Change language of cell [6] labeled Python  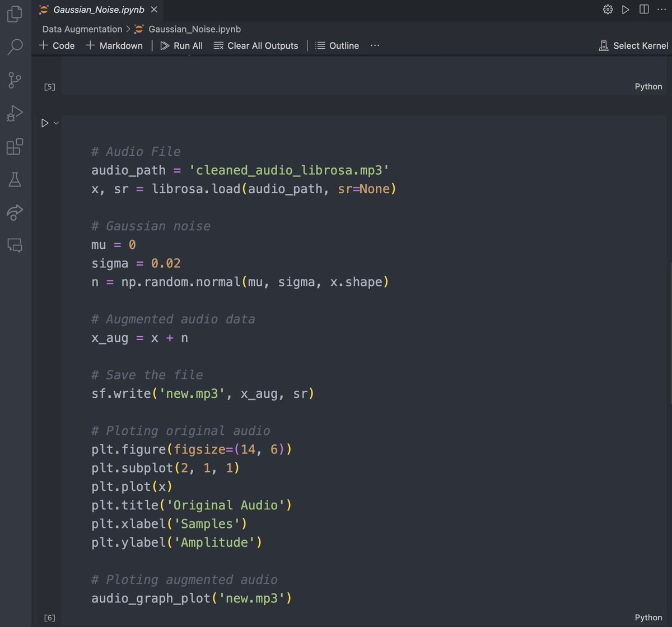click(x=648, y=617)
